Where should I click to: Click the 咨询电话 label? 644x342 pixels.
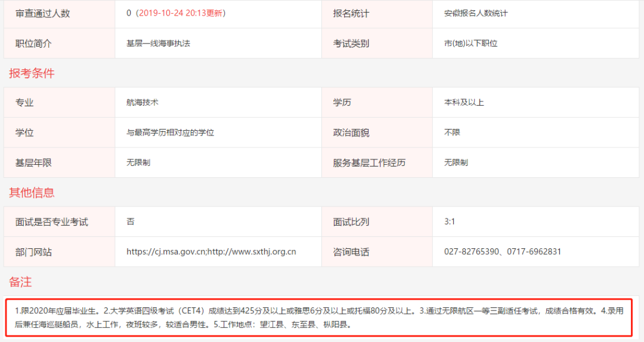click(351, 252)
